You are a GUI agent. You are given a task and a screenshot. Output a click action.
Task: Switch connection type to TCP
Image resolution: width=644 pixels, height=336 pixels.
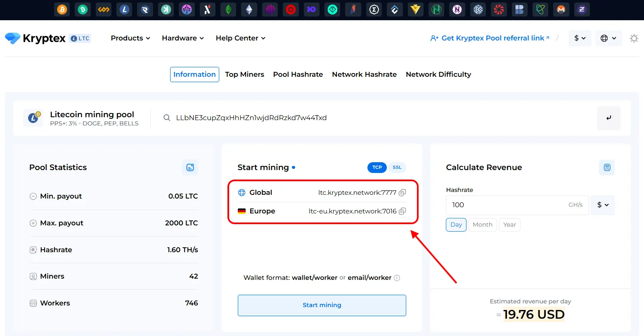[377, 168]
